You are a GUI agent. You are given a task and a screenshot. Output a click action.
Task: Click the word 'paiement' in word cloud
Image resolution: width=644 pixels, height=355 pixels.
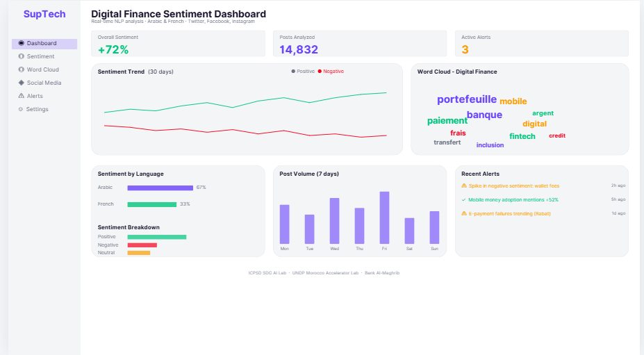tap(447, 121)
